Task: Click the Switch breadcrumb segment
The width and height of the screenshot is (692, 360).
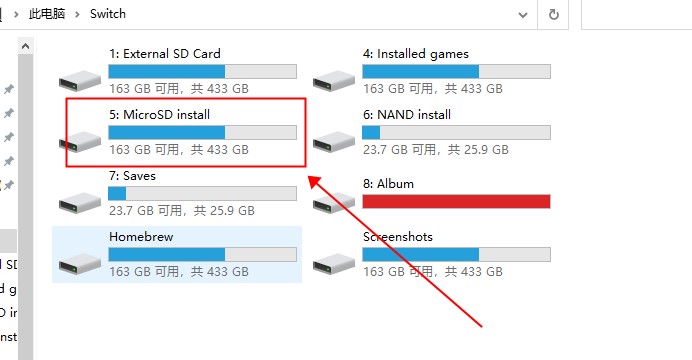Action: pos(108,14)
